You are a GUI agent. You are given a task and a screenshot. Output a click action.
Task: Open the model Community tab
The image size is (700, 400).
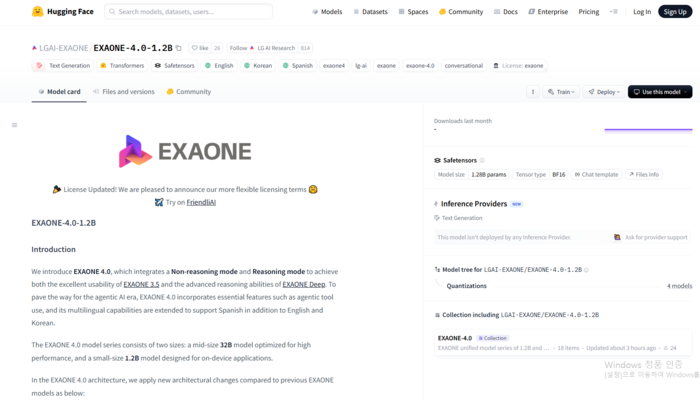(x=188, y=92)
